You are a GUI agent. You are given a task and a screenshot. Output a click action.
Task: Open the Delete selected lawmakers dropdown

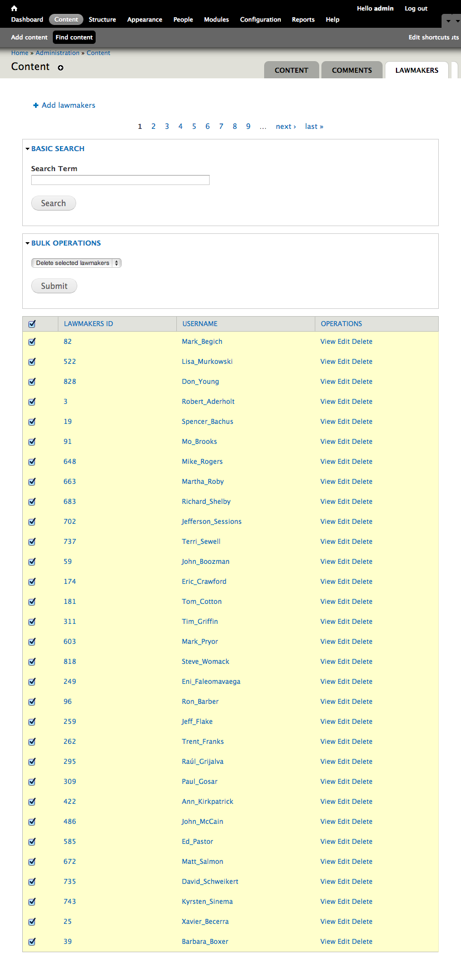point(76,263)
